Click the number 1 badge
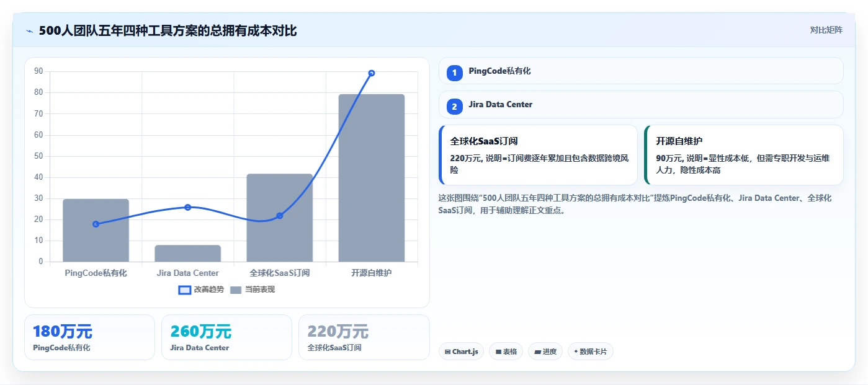 454,73
